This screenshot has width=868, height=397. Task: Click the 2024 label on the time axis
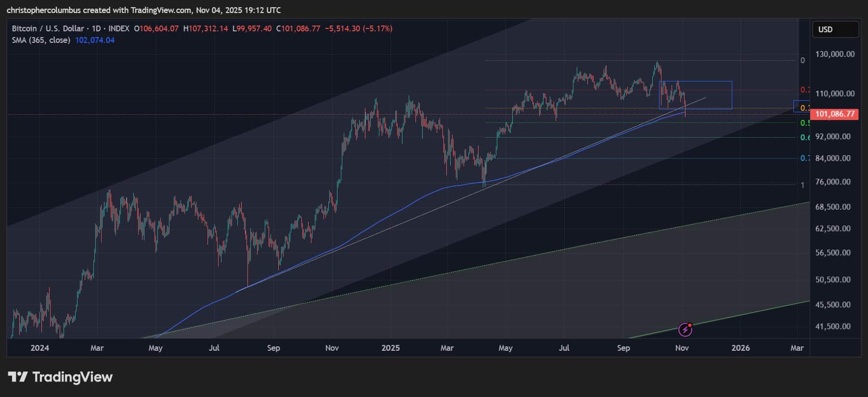point(39,348)
